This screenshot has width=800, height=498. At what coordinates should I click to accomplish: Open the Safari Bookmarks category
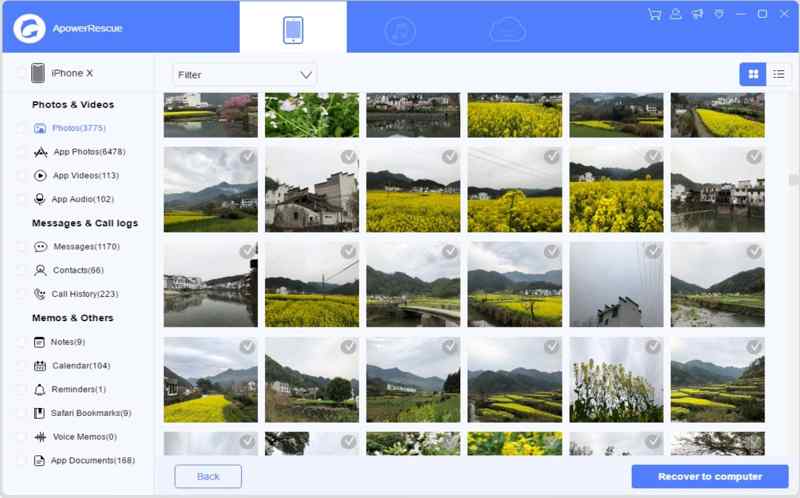tap(90, 413)
